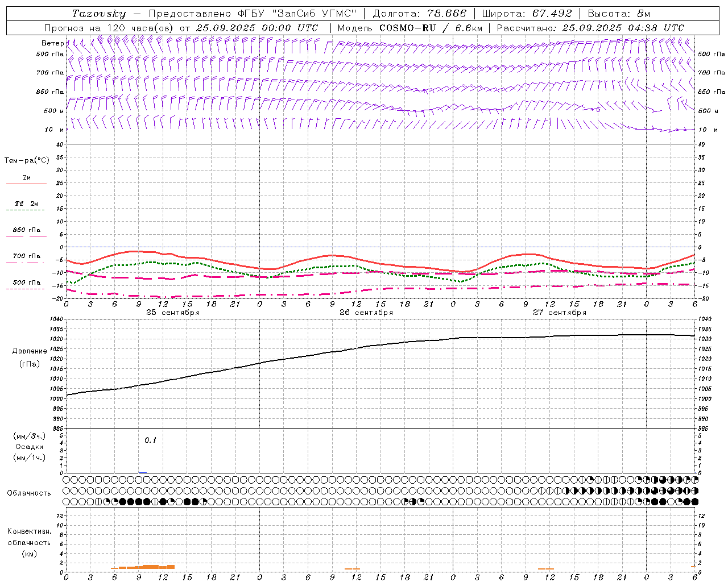
Task: Click the Осадки precipitation panel label
Action: [x=30, y=447]
